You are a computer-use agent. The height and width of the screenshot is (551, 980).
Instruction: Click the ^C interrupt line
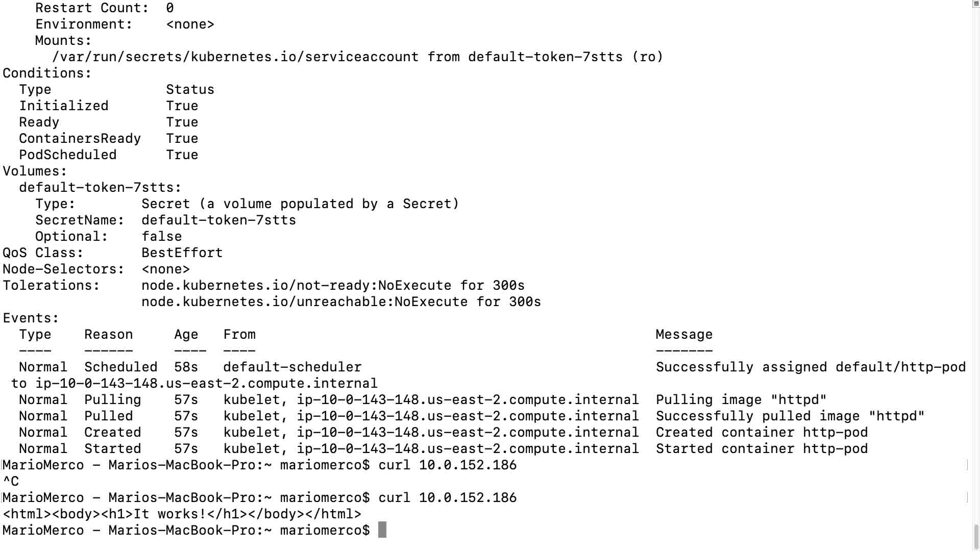11,481
